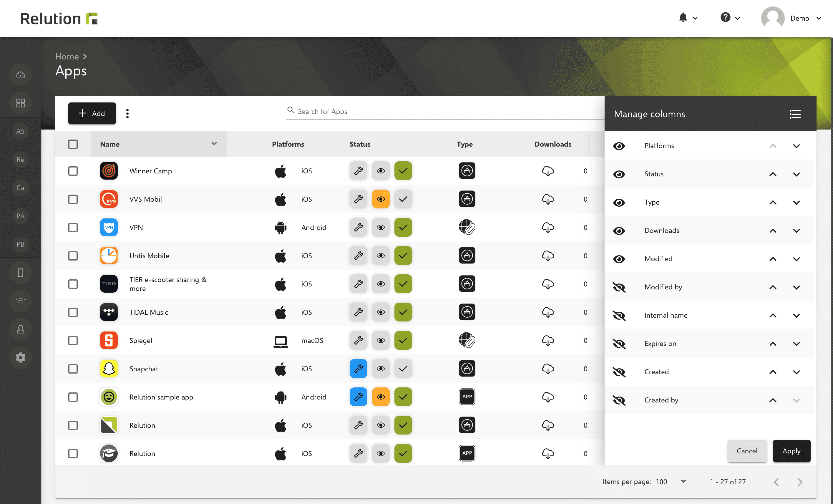Tick the checkbox for VVS Mobil

pos(73,199)
